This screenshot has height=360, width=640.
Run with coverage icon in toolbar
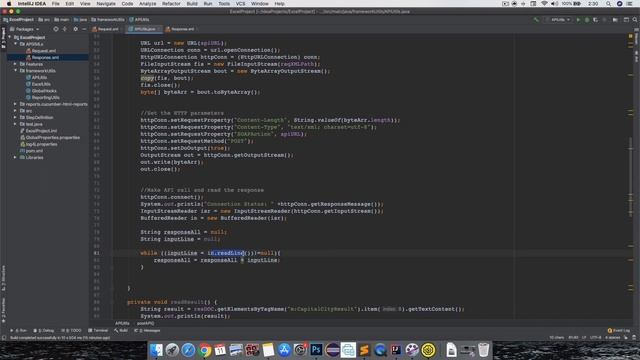click(596, 20)
